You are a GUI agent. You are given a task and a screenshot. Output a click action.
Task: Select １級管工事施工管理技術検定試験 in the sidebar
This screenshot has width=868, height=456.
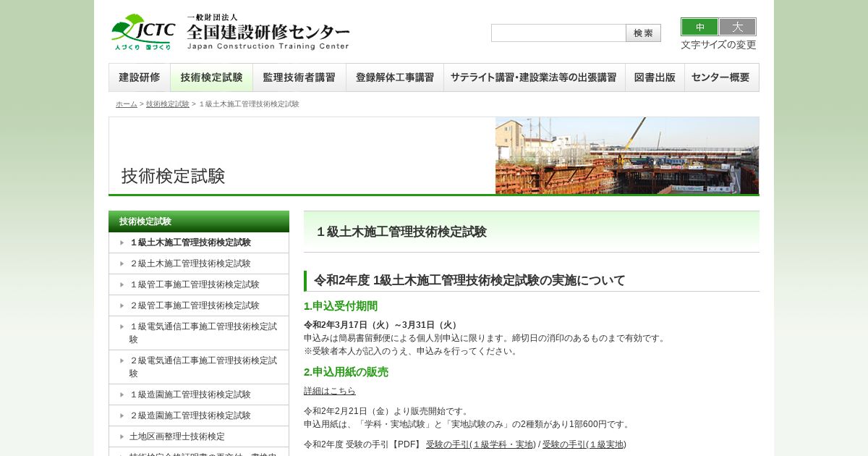tap(199, 284)
